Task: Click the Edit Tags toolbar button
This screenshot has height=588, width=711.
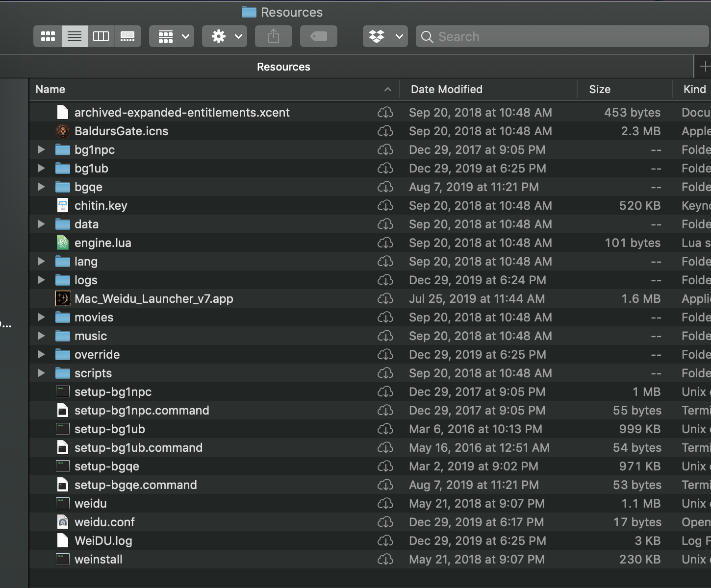Action: [x=319, y=36]
